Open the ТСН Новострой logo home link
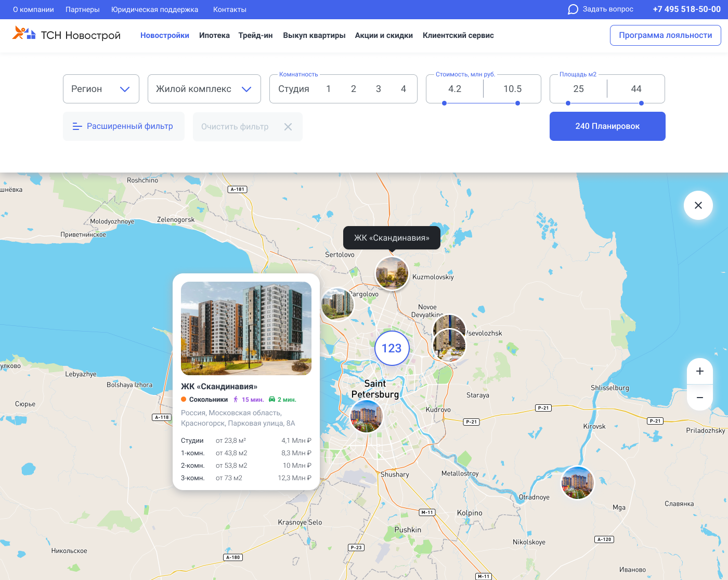This screenshot has width=728, height=580. point(67,34)
